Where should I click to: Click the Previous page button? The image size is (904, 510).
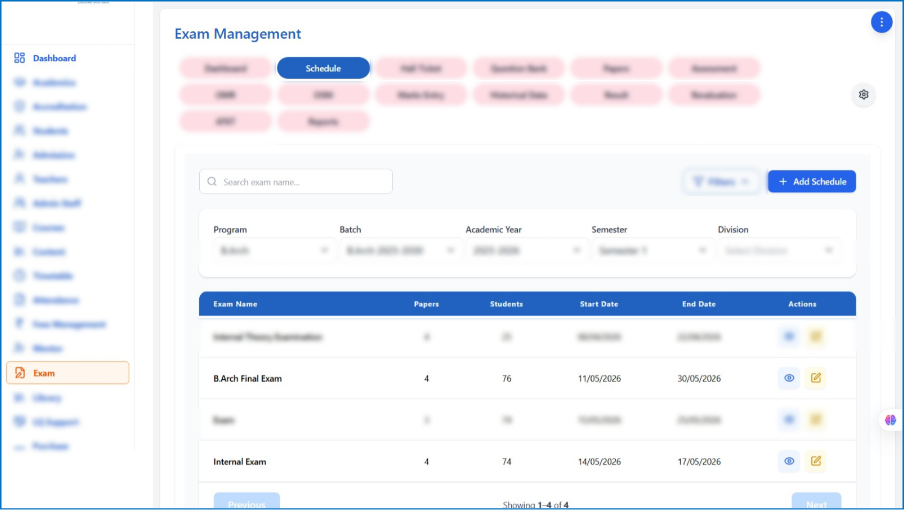247,501
